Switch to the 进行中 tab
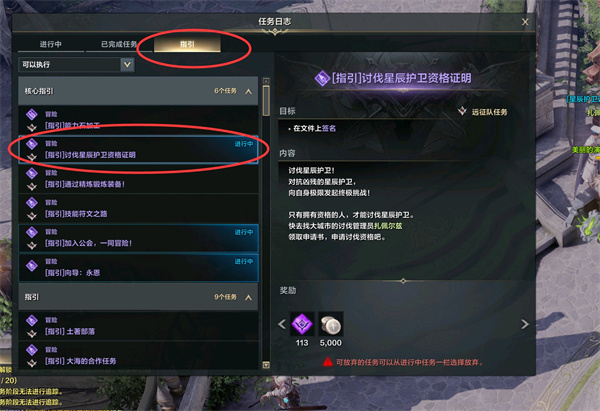Viewport: 600px width, 411px height. click(51, 44)
